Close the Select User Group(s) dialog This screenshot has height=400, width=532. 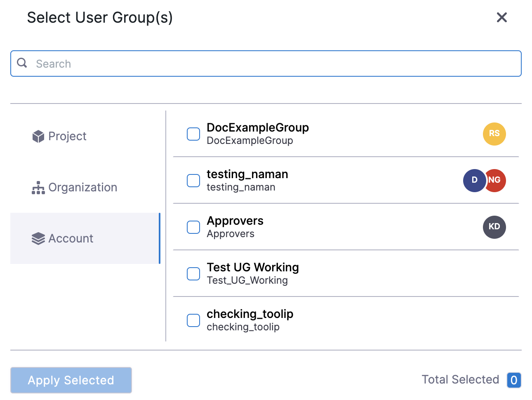click(x=501, y=17)
